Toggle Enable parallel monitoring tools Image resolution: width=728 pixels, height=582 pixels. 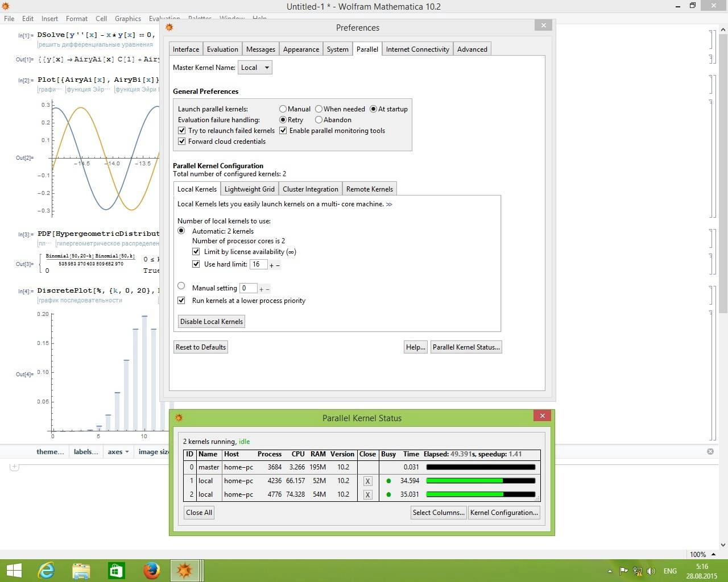click(283, 131)
